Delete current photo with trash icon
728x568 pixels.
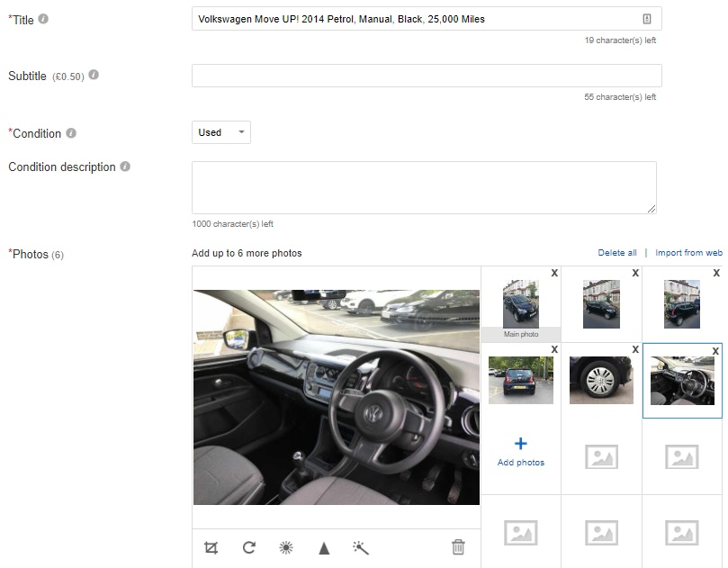458,547
